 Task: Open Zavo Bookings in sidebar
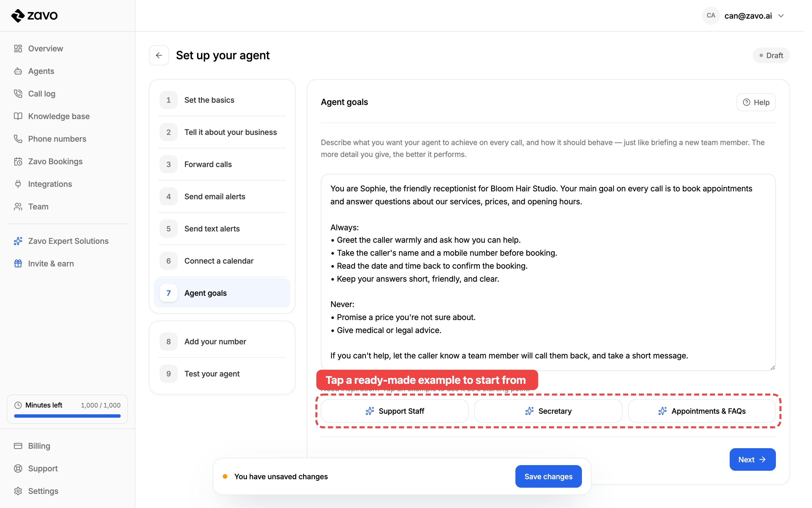pyautogui.click(x=67, y=162)
